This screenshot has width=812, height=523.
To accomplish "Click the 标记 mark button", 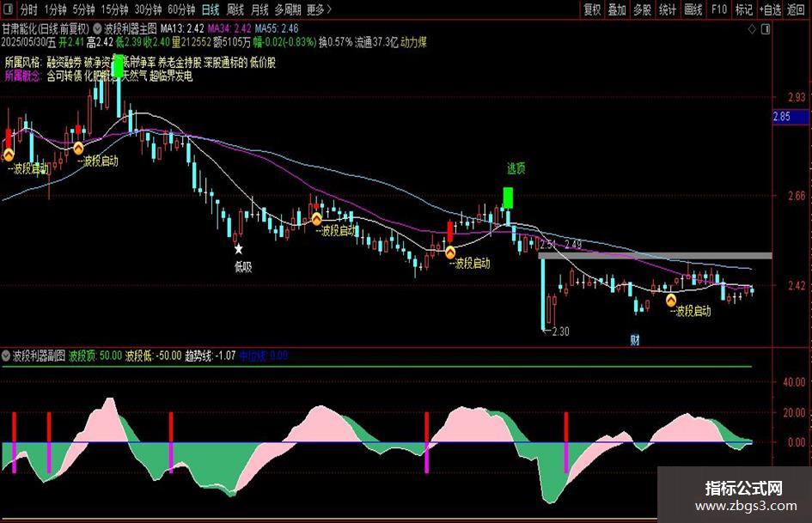I will [x=743, y=9].
